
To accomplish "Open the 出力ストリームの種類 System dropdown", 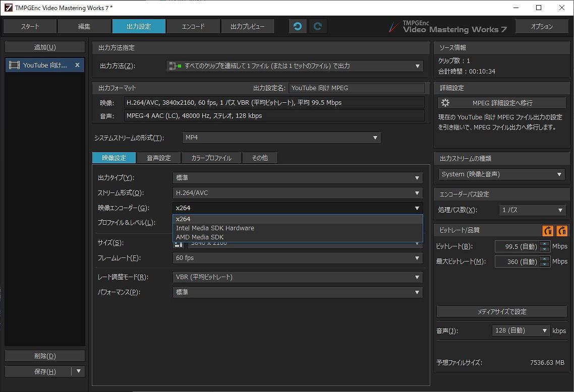I will tap(501, 174).
